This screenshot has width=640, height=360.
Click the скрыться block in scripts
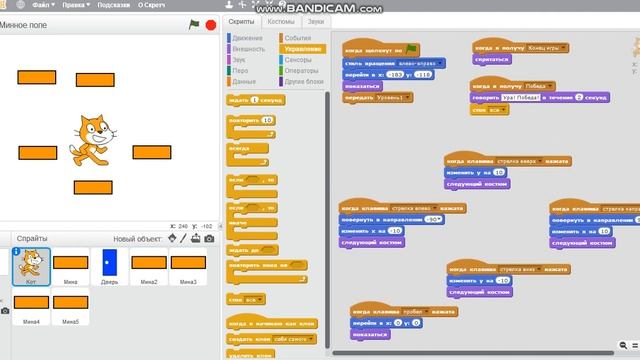click(x=492, y=60)
